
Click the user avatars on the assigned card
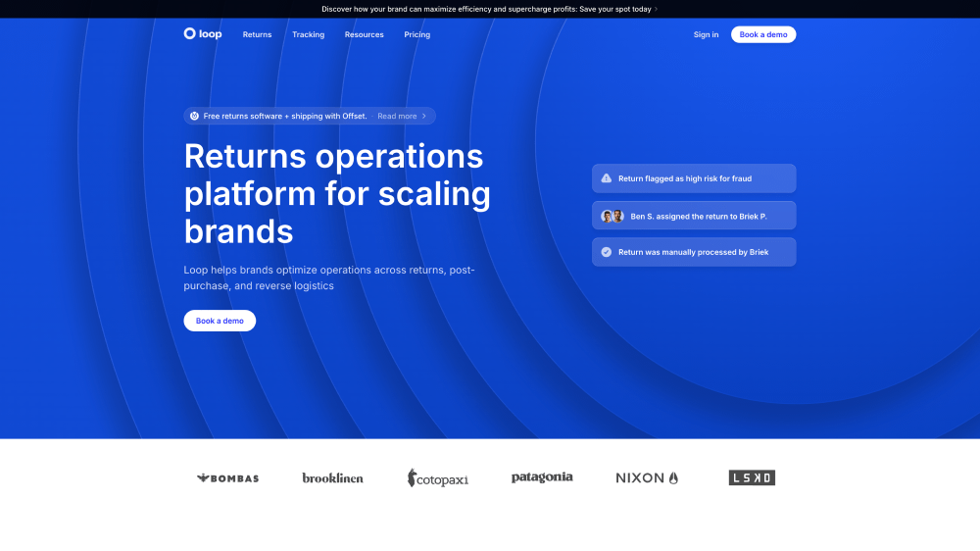pyautogui.click(x=612, y=217)
